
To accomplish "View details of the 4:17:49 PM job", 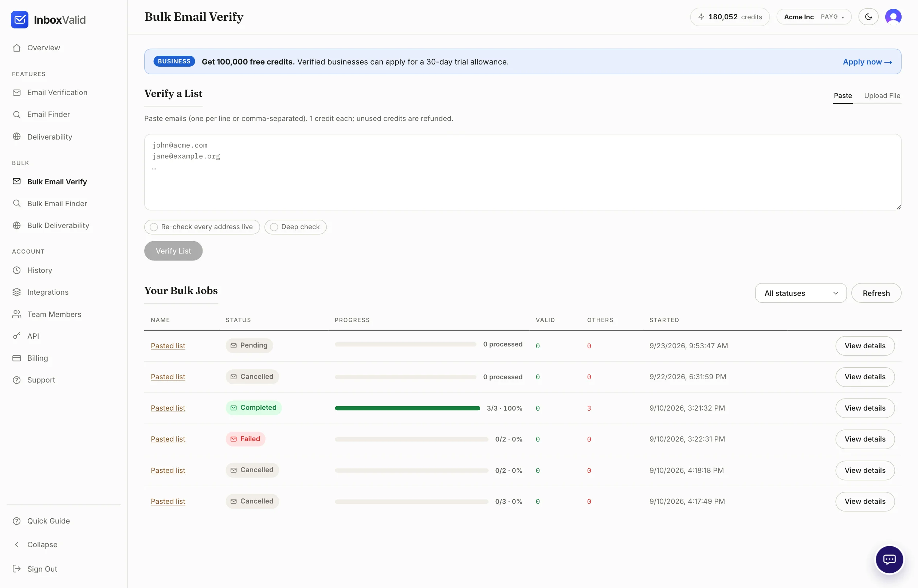I will coord(865,502).
